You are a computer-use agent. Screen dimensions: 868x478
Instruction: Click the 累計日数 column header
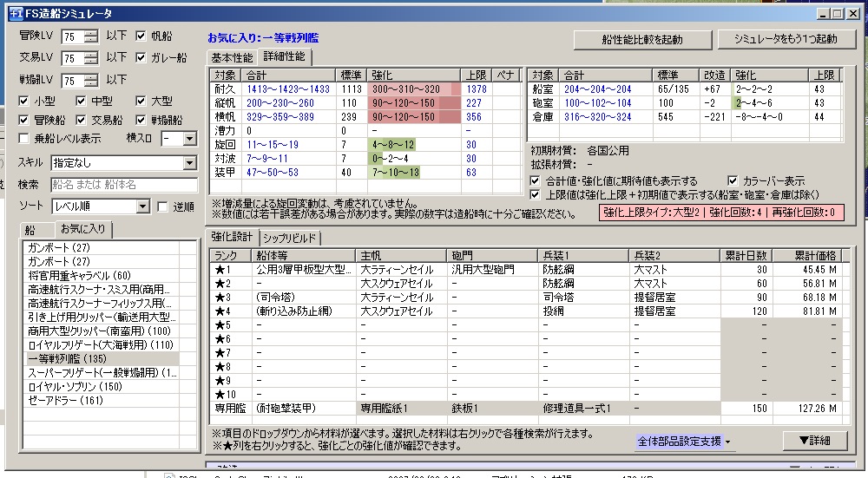point(746,256)
